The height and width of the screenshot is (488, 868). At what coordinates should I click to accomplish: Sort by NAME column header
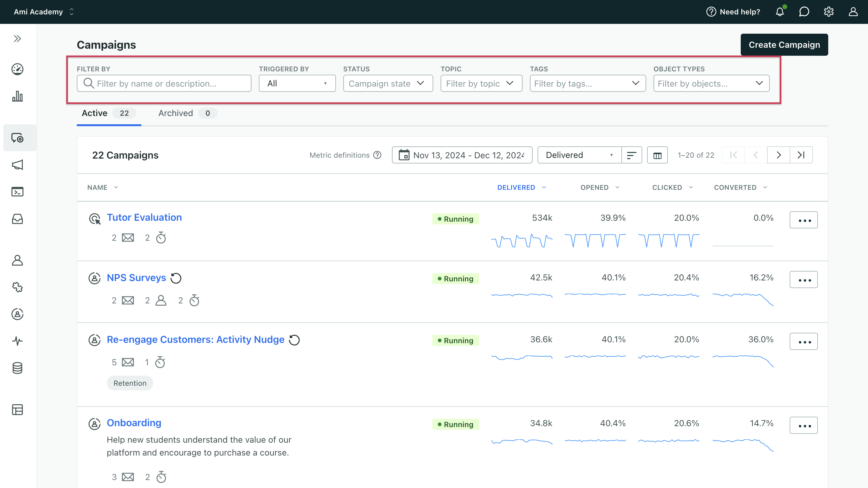click(102, 187)
